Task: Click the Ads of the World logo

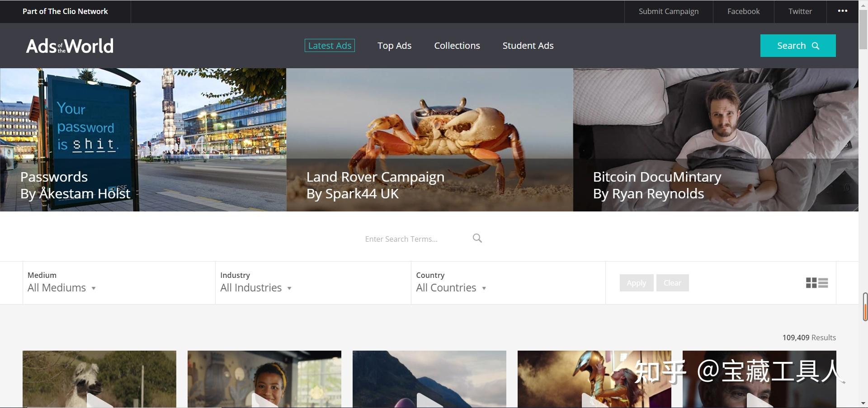Action: (x=70, y=46)
